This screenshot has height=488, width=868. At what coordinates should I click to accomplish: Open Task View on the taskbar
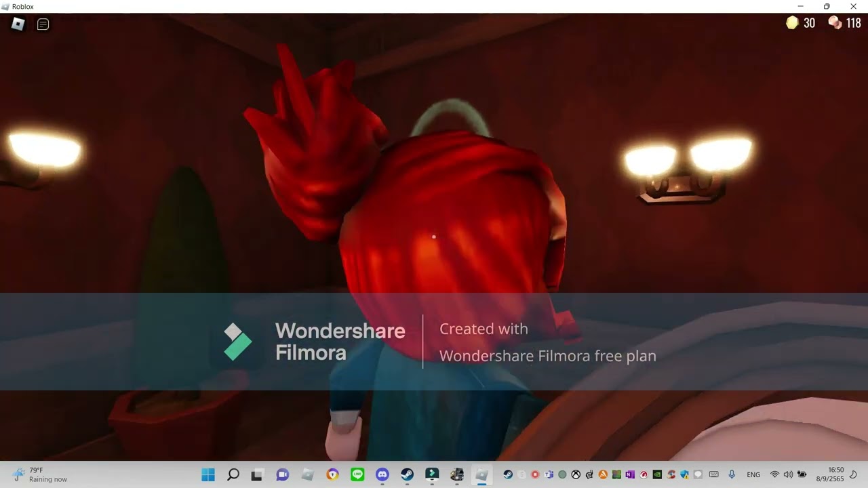click(257, 475)
